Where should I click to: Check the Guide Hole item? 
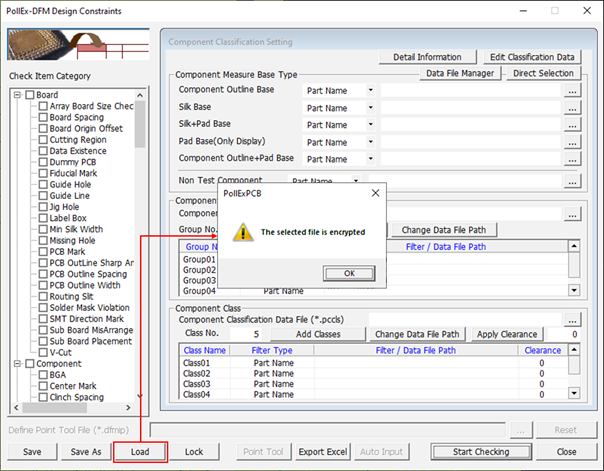point(43,184)
